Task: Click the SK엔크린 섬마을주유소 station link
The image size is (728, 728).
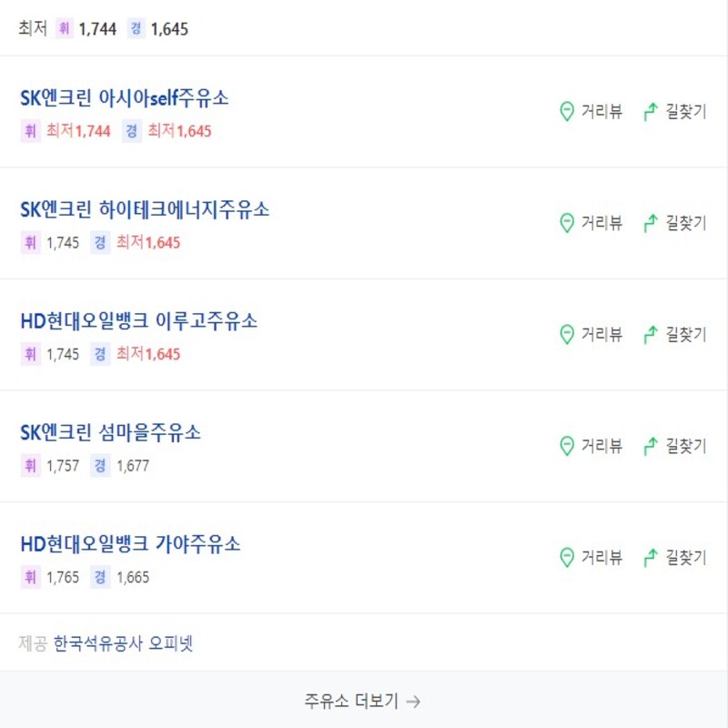Action: pos(109,434)
